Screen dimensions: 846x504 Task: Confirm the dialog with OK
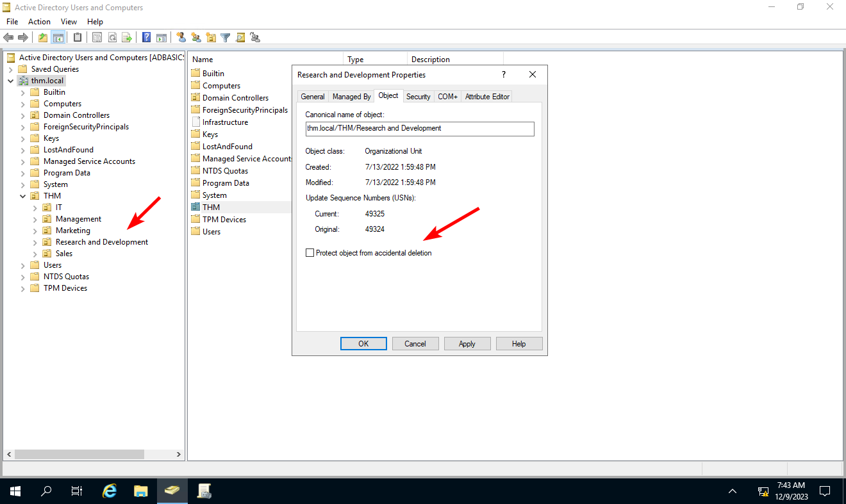[363, 344]
